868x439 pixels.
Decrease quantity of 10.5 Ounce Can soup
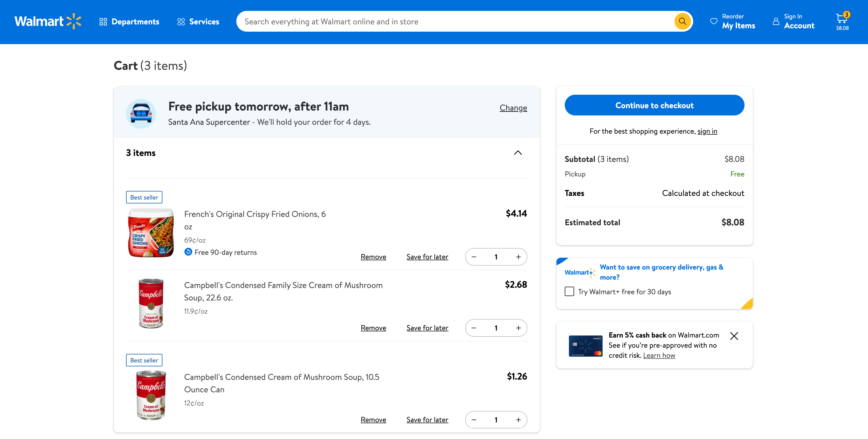click(x=474, y=420)
